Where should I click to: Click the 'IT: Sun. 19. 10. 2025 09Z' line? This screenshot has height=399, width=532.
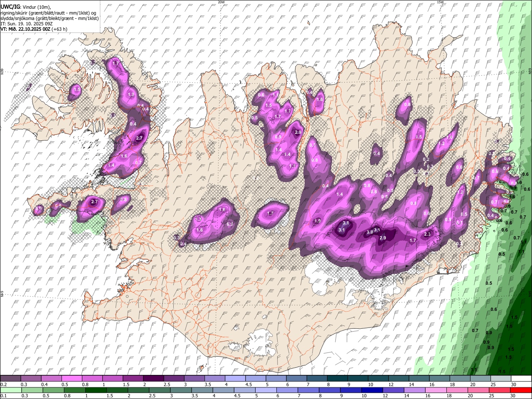coord(26,24)
